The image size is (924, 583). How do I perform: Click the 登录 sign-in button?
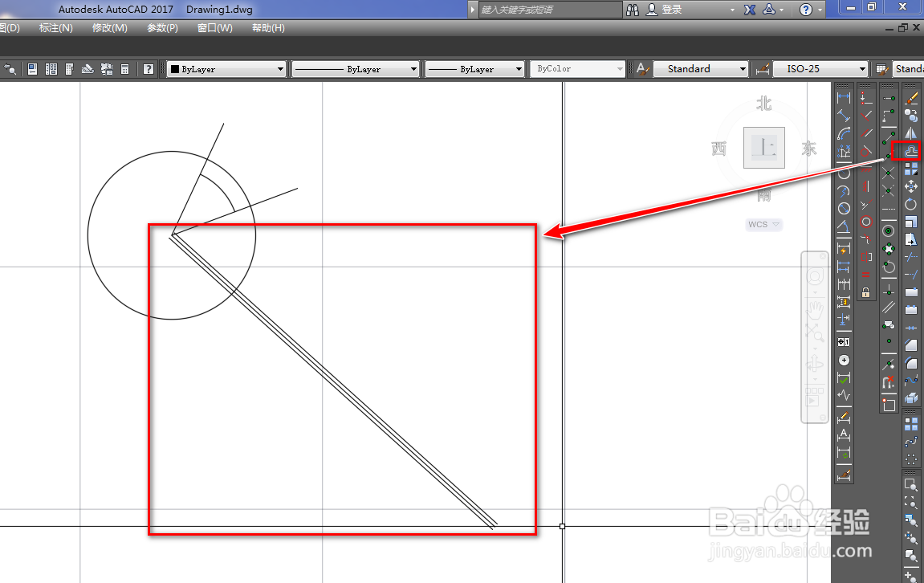tap(664, 10)
